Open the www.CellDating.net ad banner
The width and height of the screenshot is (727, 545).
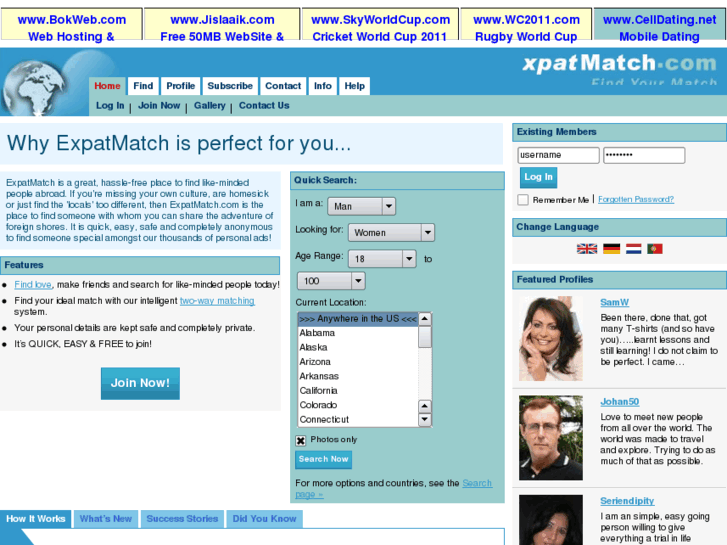tap(659, 24)
